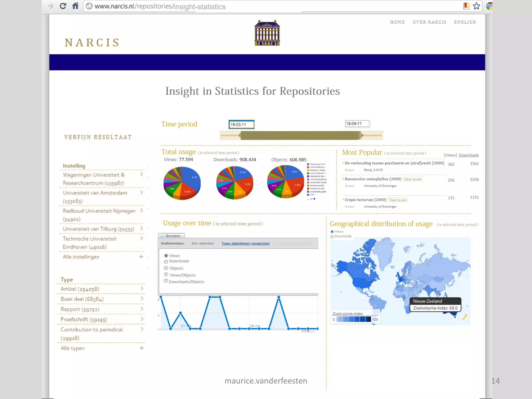
Task: Expand Wageningen Universiteit filter chevron
Action: pyautogui.click(x=142, y=174)
